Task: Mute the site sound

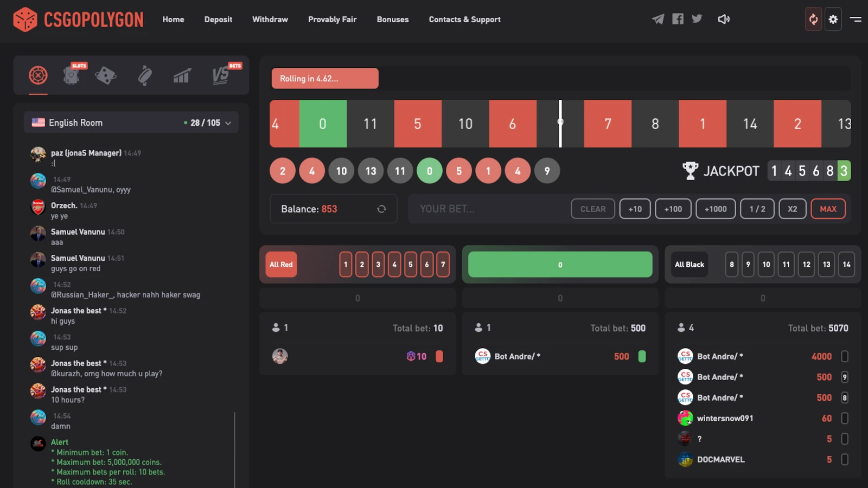Action: tap(724, 19)
